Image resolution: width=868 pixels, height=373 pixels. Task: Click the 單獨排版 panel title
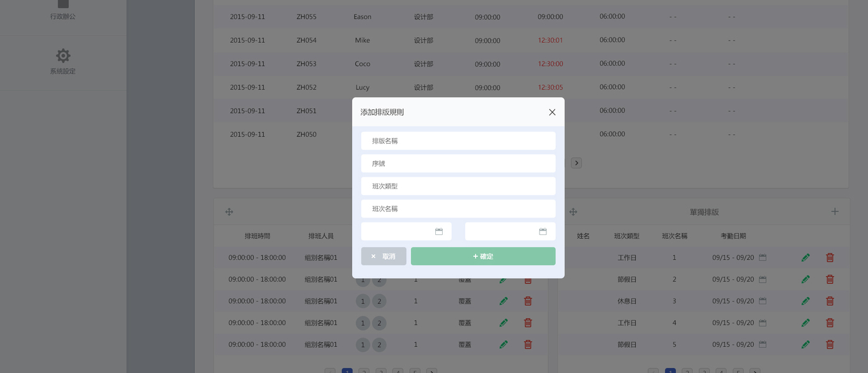click(x=704, y=212)
